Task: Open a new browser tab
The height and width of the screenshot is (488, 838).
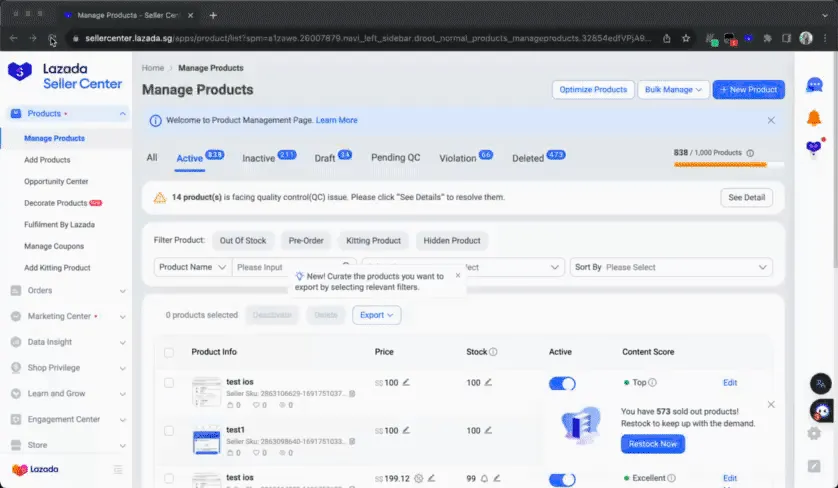Action: coord(213,16)
